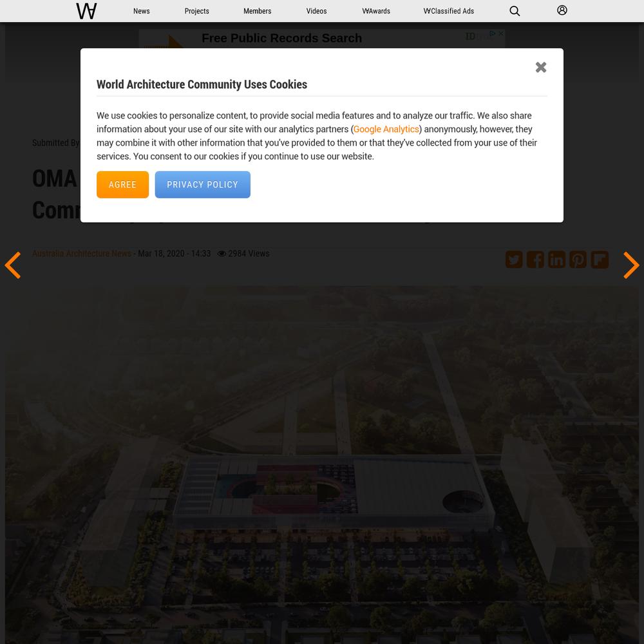Share article on Pinterest
644x644 pixels.
[578, 260]
